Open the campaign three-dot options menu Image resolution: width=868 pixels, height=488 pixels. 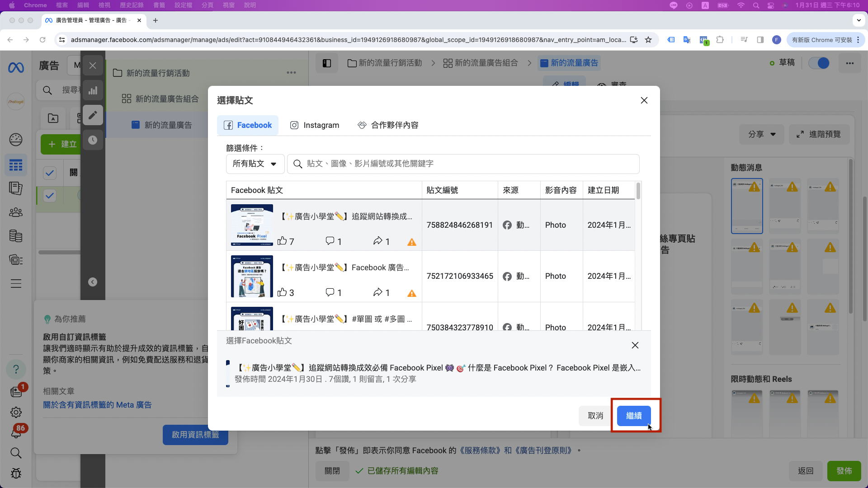tap(291, 73)
